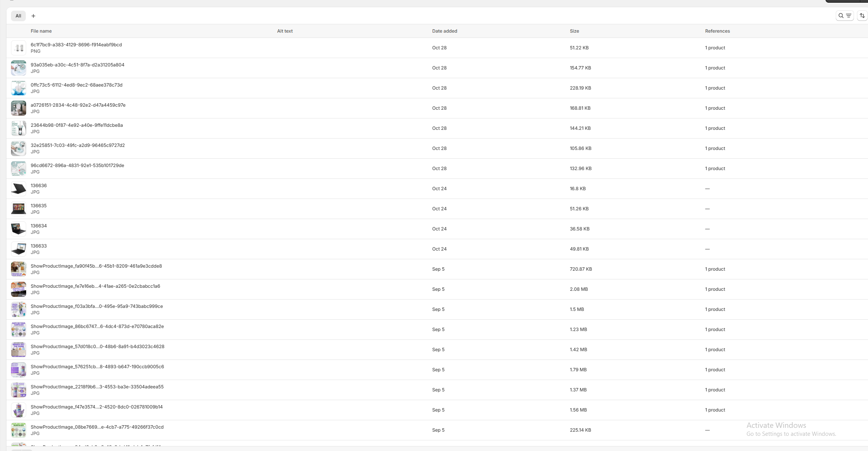868x451 pixels.
Task: Open thumbnail of ShowProductImage_86bc6747 file
Action: point(19,330)
